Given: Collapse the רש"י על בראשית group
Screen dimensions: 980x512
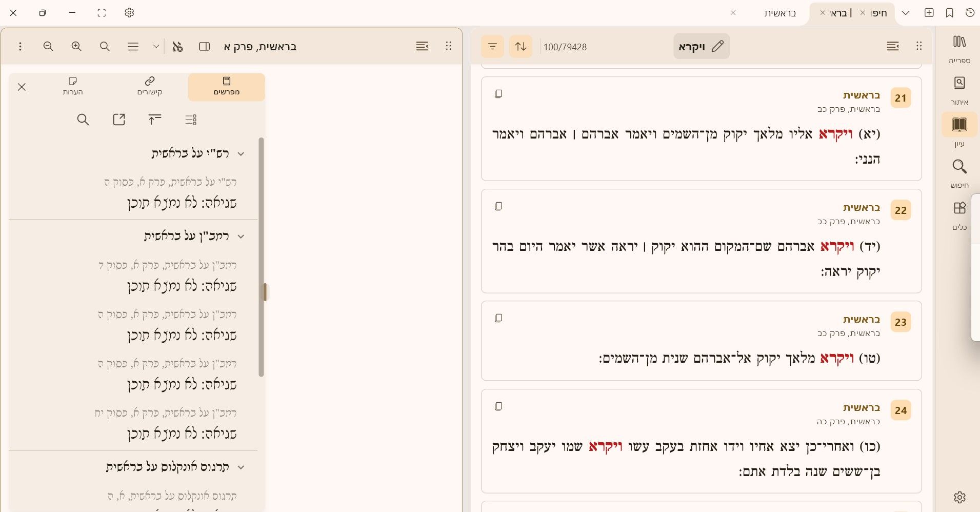Looking at the screenshot, I should click(x=241, y=153).
